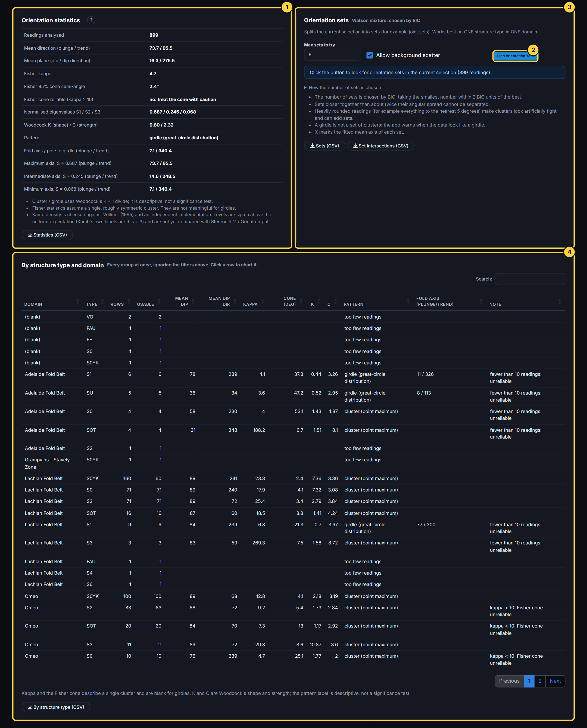This screenshot has width=587, height=728.
Task: Click the Fisher kappa value 4.7
Action: tap(153, 73)
